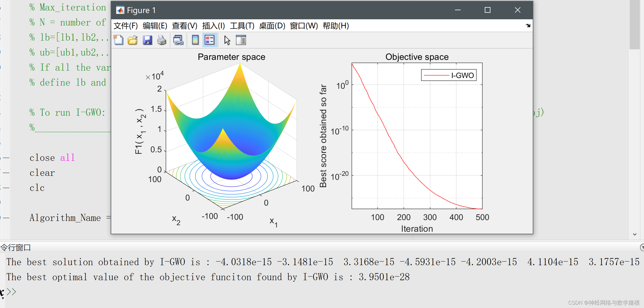Expand the 帮助(H) menu
Image resolution: width=644 pixels, height=308 pixels.
click(x=335, y=26)
